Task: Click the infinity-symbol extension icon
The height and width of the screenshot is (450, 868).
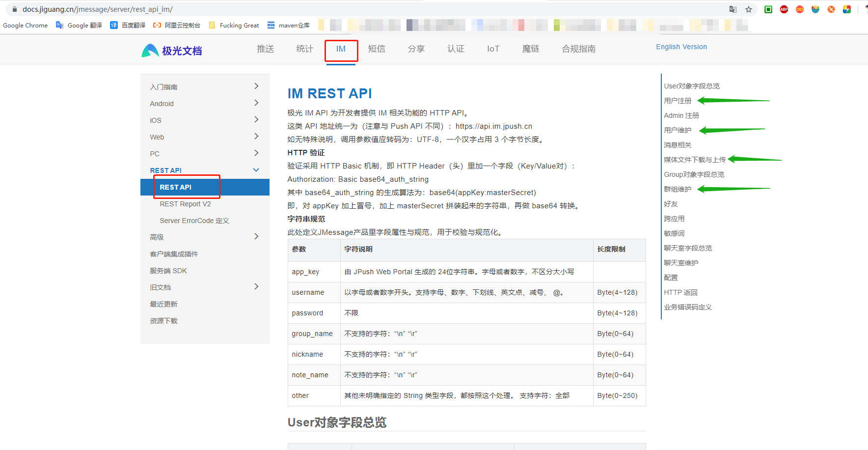Action: coord(799,9)
